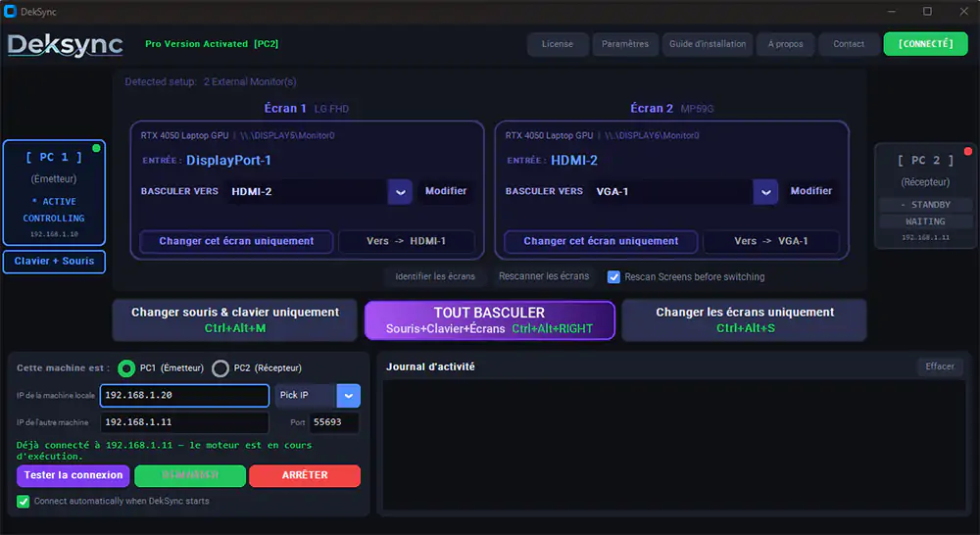The image size is (980, 535).
Task: Open Paramètres
Action: (625, 44)
